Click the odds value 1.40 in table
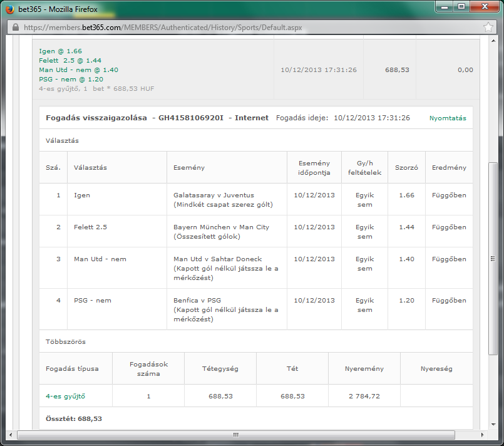The image size is (504, 446). tap(406, 259)
